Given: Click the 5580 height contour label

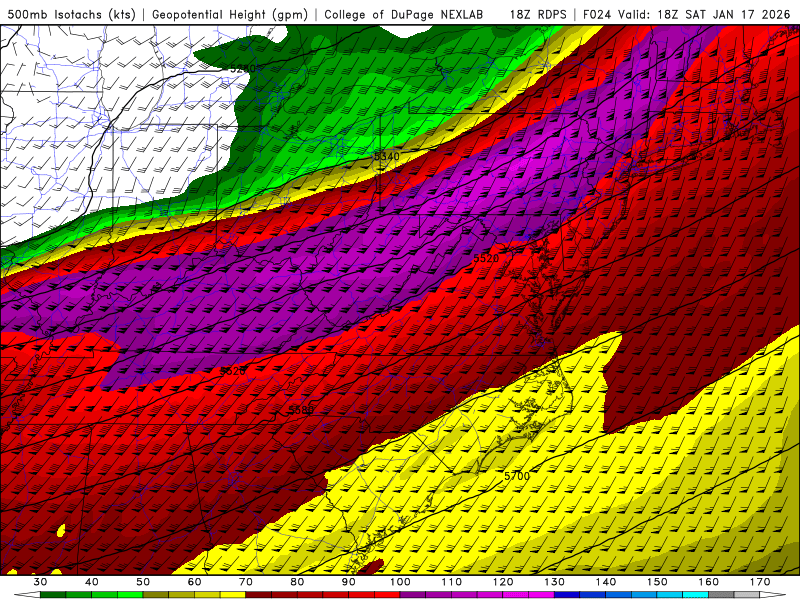Looking at the screenshot, I should [x=301, y=410].
